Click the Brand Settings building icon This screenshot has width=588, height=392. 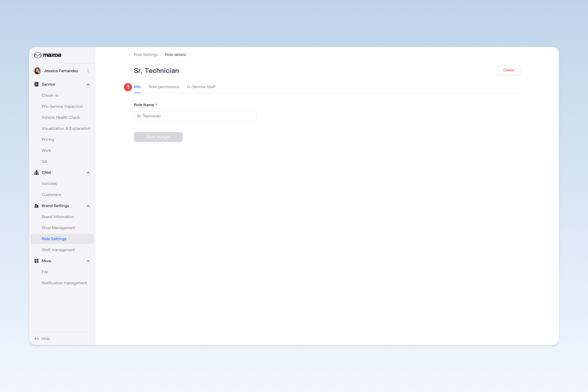36,206
